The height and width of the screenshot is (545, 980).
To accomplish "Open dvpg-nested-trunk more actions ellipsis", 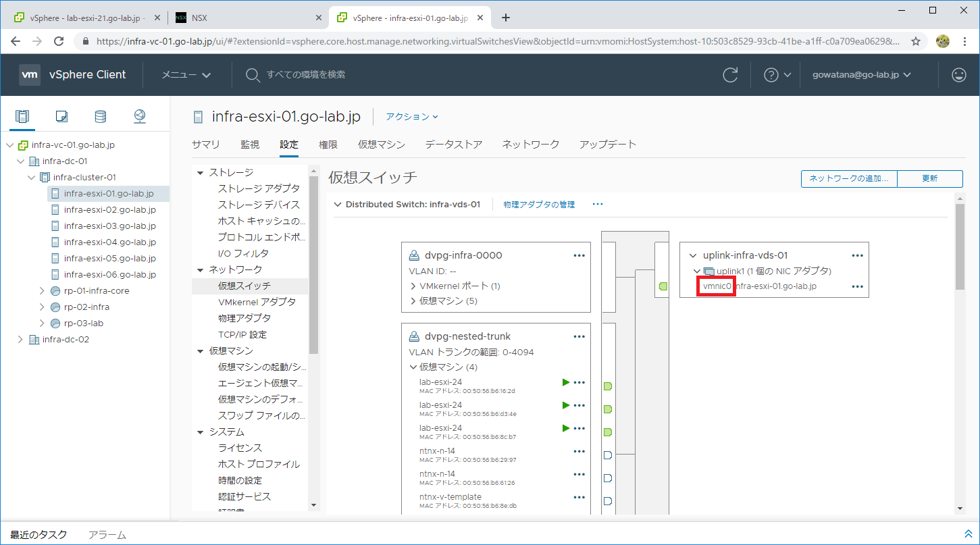I will (x=579, y=336).
